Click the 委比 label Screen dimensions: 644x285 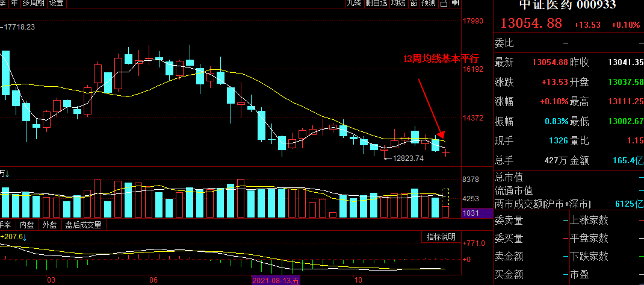click(504, 43)
